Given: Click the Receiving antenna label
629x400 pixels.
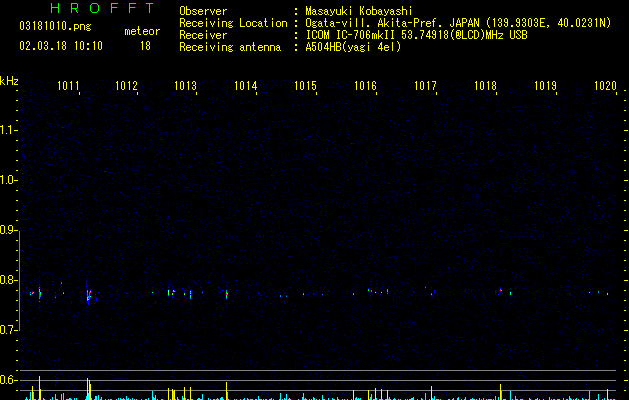Looking at the screenshot, I should (230, 47).
